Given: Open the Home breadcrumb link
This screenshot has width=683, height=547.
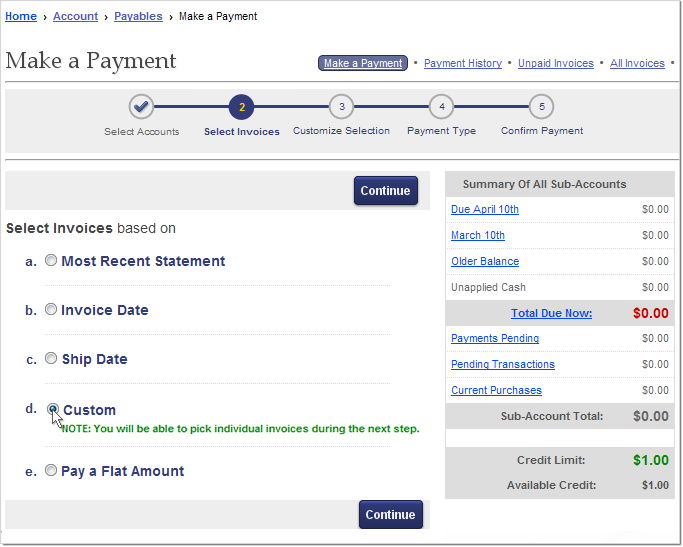Looking at the screenshot, I should [x=21, y=16].
